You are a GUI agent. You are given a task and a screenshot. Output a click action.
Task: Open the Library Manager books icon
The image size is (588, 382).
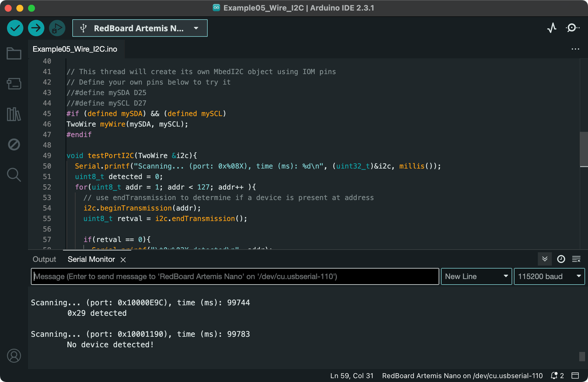(14, 114)
